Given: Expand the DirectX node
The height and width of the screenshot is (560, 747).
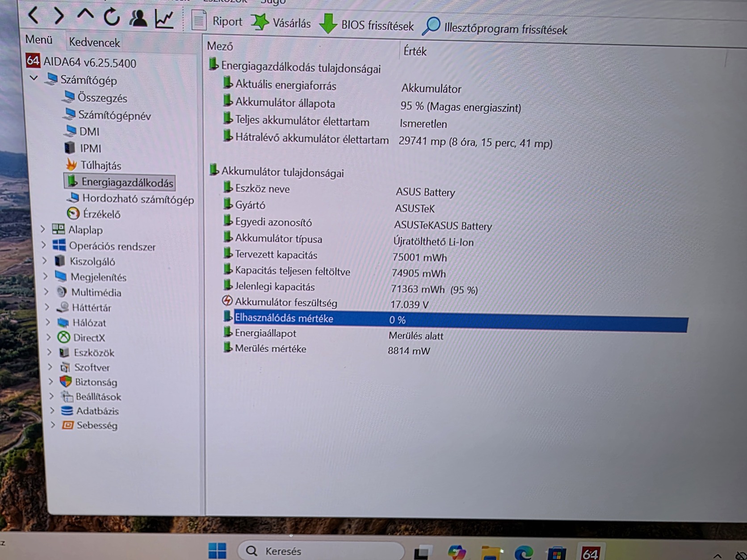Looking at the screenshot, I should [x=49, y=337].
